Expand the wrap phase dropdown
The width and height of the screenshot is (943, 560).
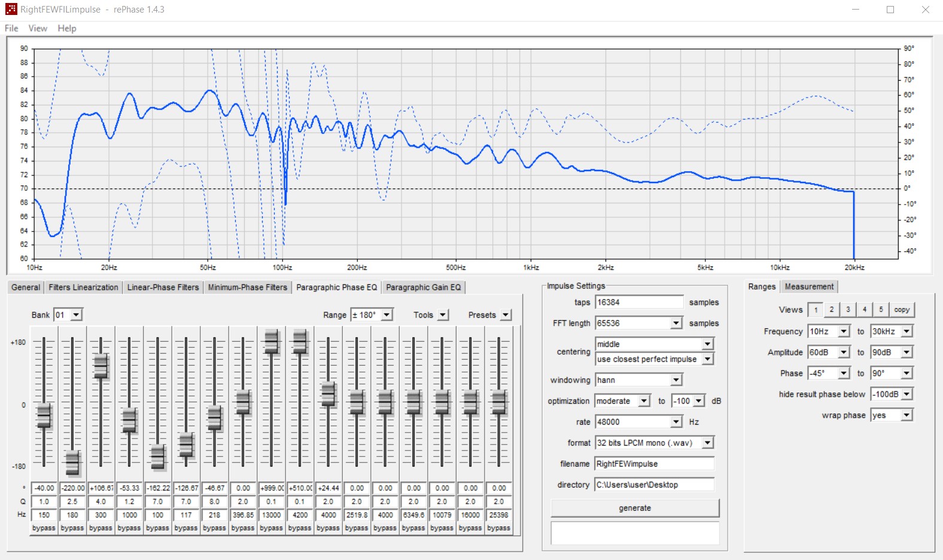907,415
